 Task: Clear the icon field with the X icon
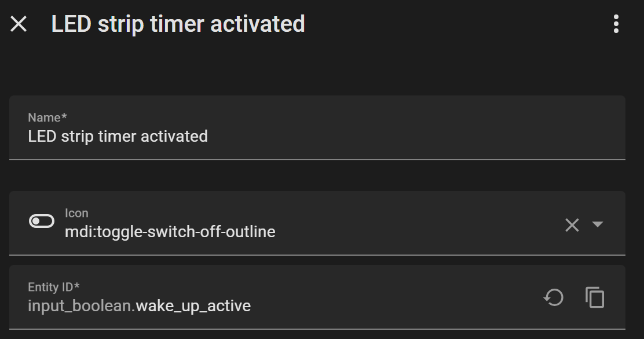point(572,224)
